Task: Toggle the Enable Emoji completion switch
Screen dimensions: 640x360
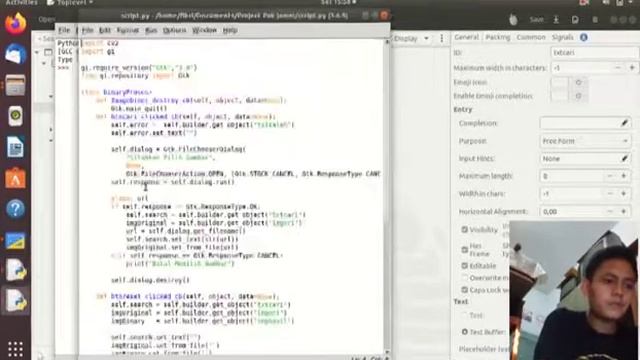Action: tap(569, 96)
